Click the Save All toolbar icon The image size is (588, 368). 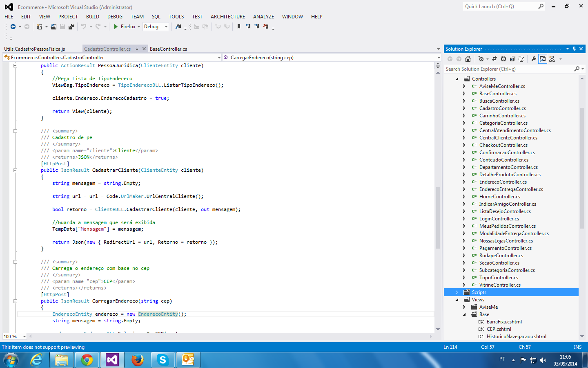[x=71, y=27]
